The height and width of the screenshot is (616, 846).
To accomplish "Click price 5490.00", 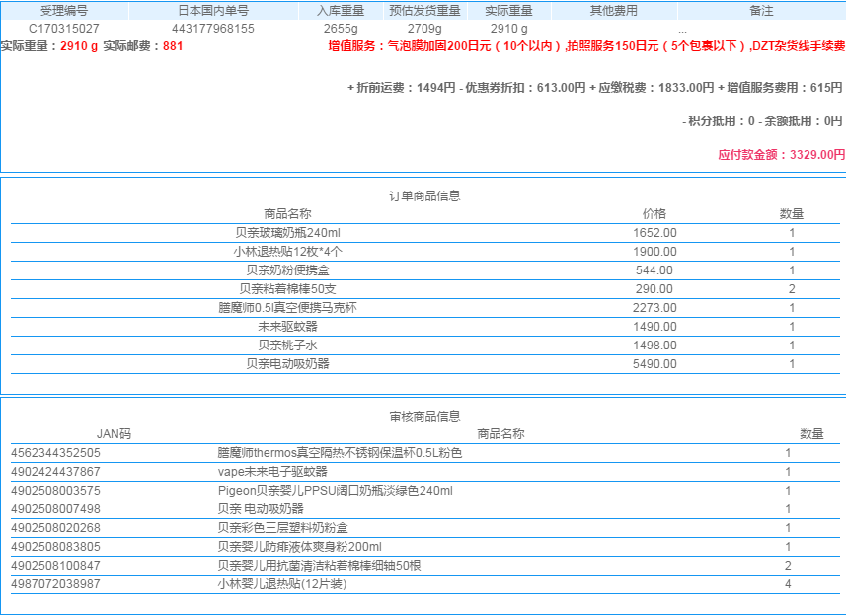I will point(654,364).
